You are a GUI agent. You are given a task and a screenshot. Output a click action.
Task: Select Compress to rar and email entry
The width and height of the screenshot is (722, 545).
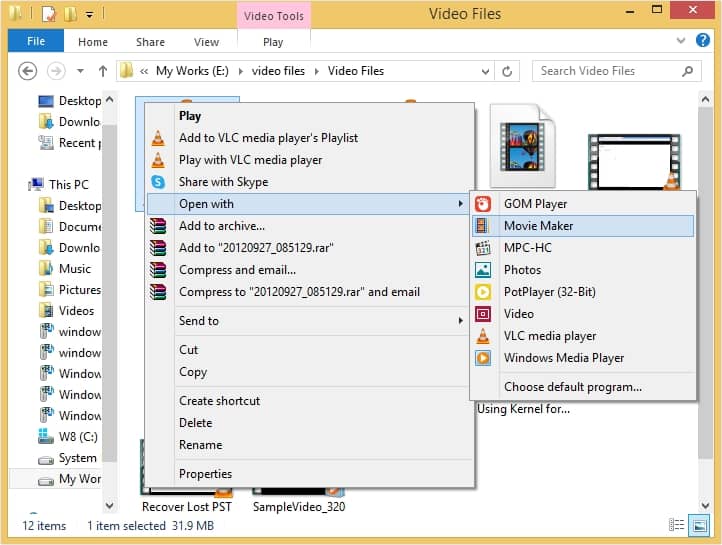point(299,292)
